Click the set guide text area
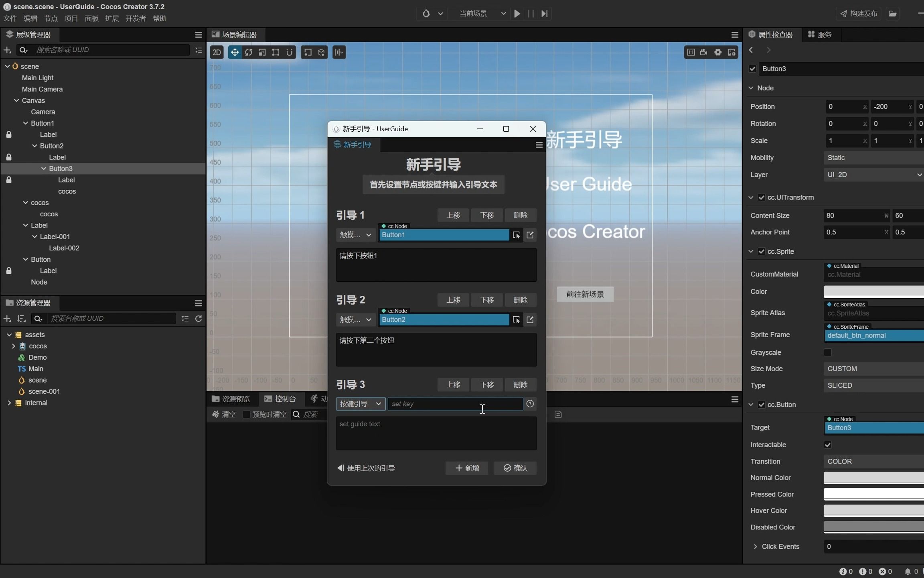Viewport: 924px width, 578px height. [x=436, y=433]
